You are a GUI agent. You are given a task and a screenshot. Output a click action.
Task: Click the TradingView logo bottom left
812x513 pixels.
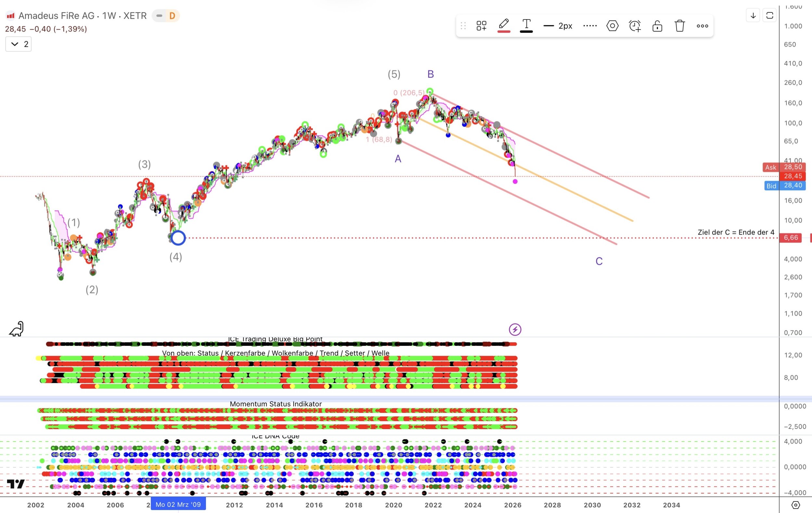click(x=16, y=484)
